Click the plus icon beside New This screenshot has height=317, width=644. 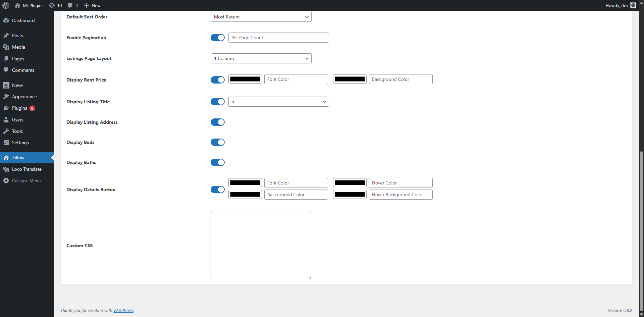(x=87, y=5)
